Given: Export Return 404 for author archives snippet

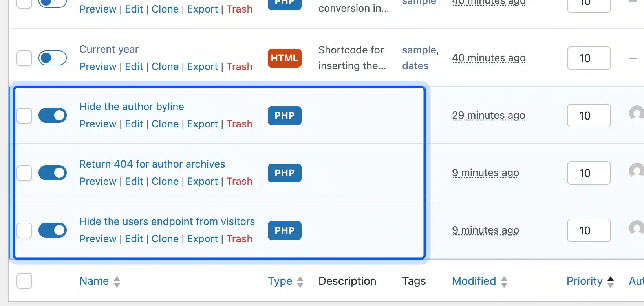Looking at the screenshot, I should [202, 181].
